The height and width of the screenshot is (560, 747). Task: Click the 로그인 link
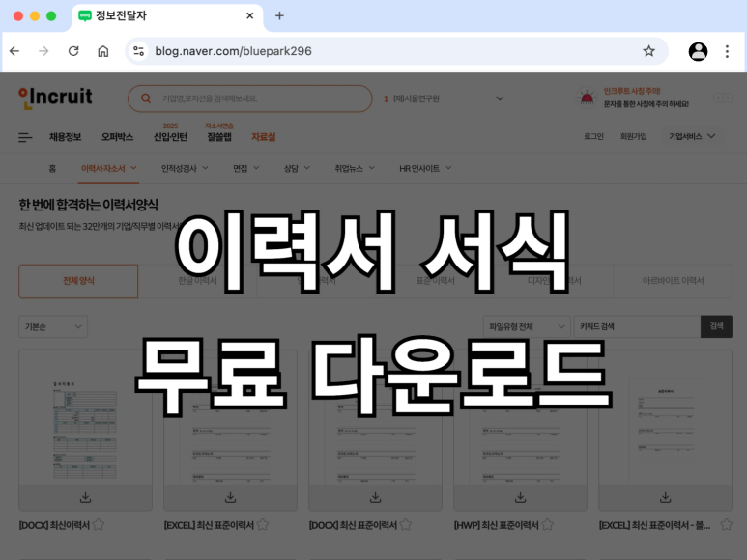[593, 136]
